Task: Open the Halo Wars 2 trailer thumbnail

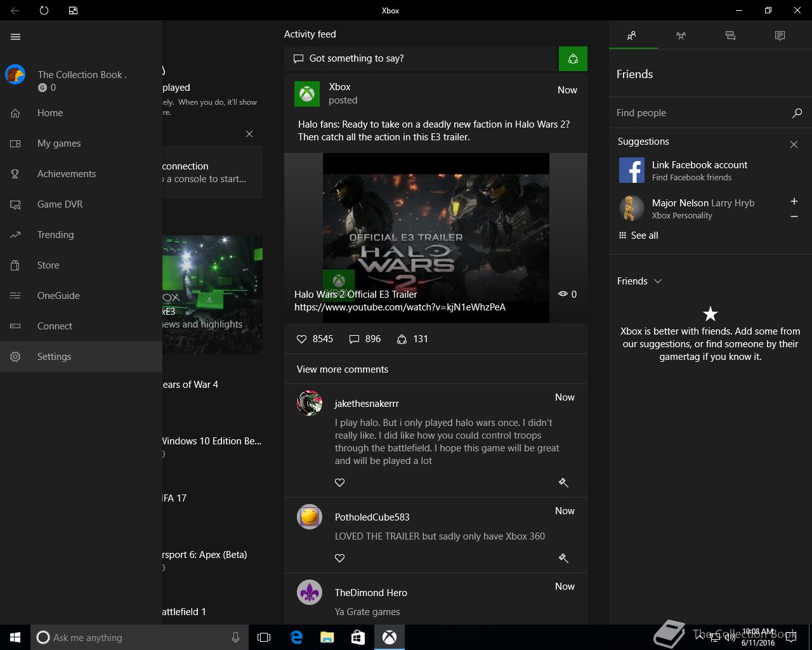Action: tap(436, 237)
